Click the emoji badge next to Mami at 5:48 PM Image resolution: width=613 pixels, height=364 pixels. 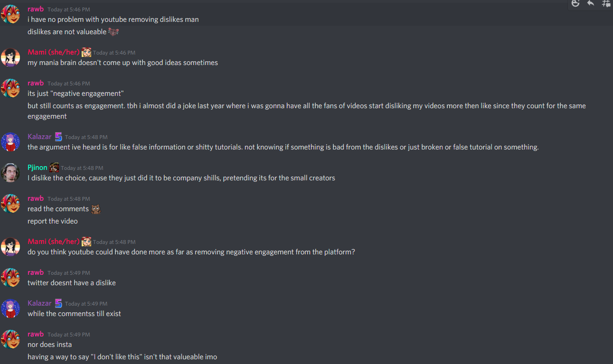(x=86, y=242)
